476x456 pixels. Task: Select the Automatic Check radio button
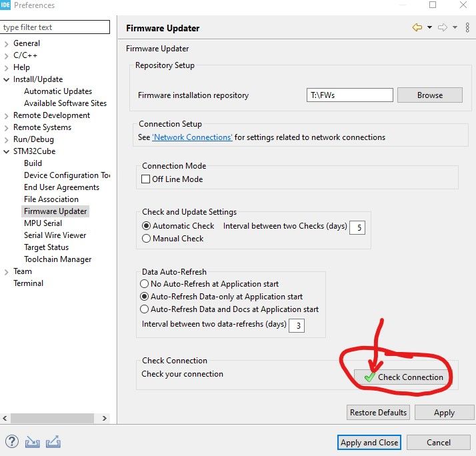point(146,225)
